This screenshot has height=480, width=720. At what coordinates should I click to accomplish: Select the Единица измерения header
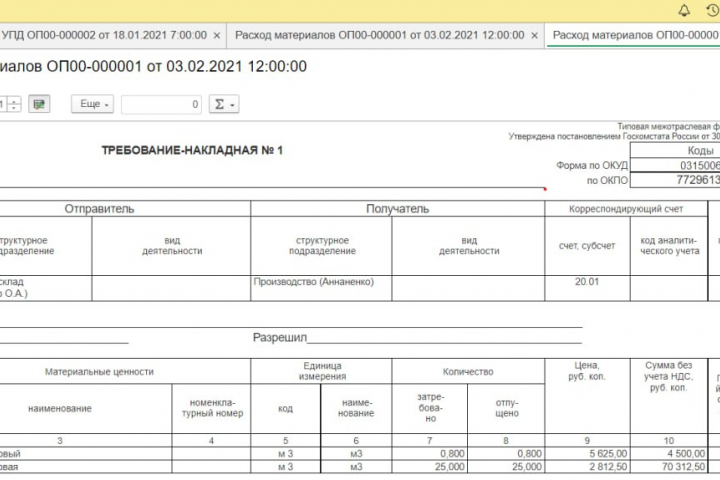(x=322, y=371)
